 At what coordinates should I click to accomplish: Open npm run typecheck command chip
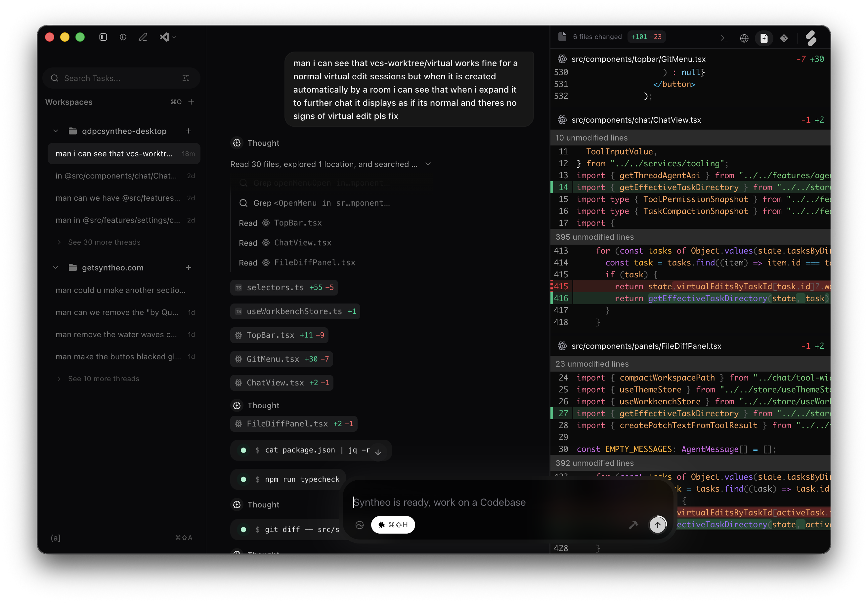point(288,479)
